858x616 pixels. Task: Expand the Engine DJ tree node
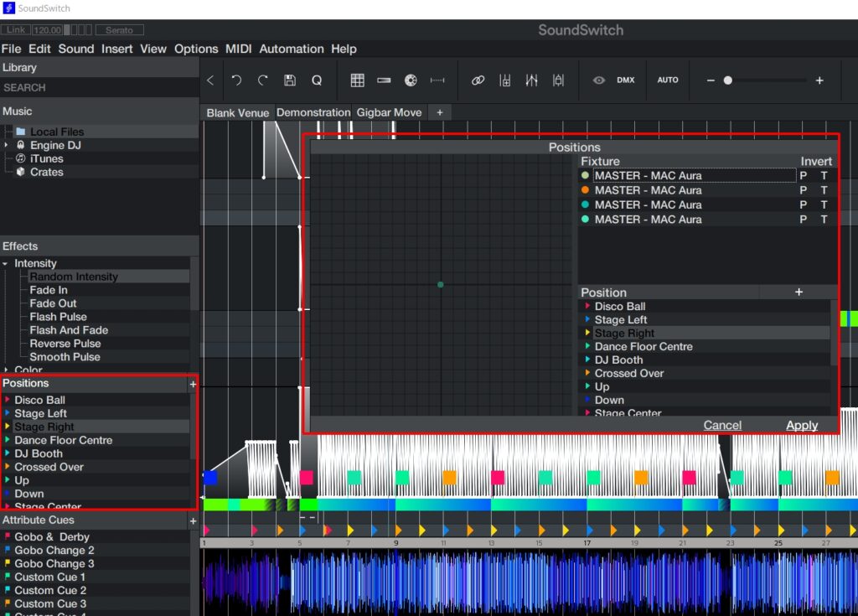pos(6,145)
